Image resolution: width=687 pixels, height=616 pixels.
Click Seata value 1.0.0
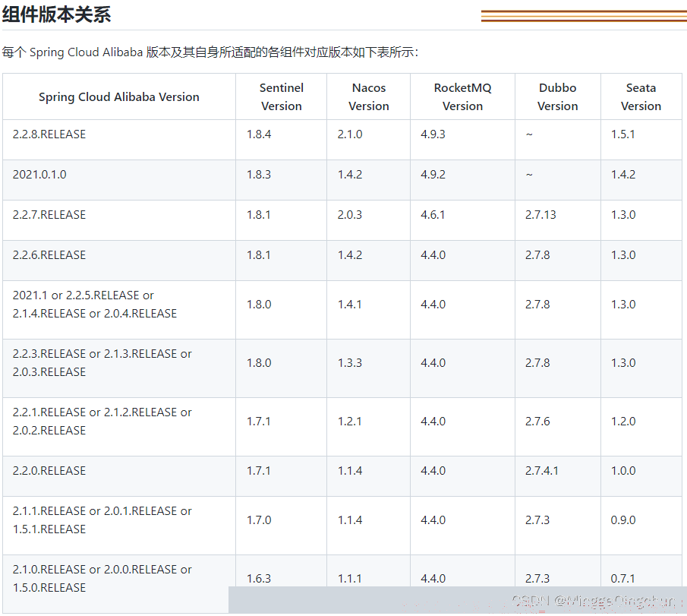623,471
